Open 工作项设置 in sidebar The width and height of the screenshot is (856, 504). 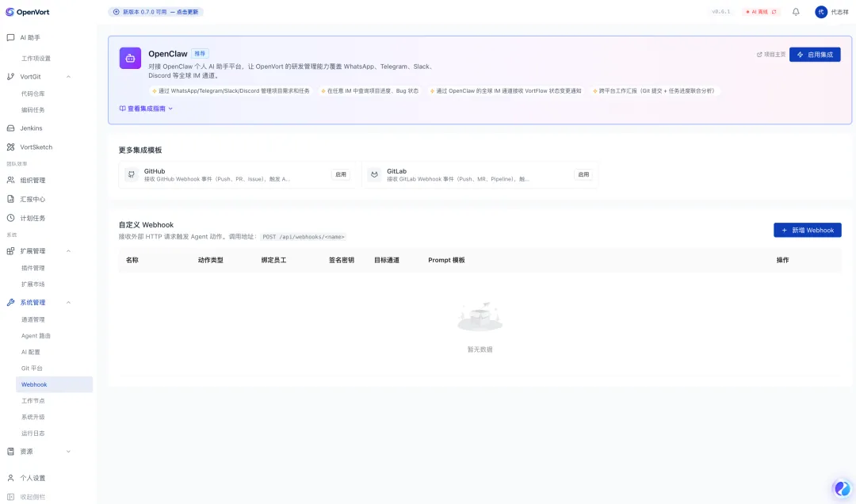click(36, 59)
